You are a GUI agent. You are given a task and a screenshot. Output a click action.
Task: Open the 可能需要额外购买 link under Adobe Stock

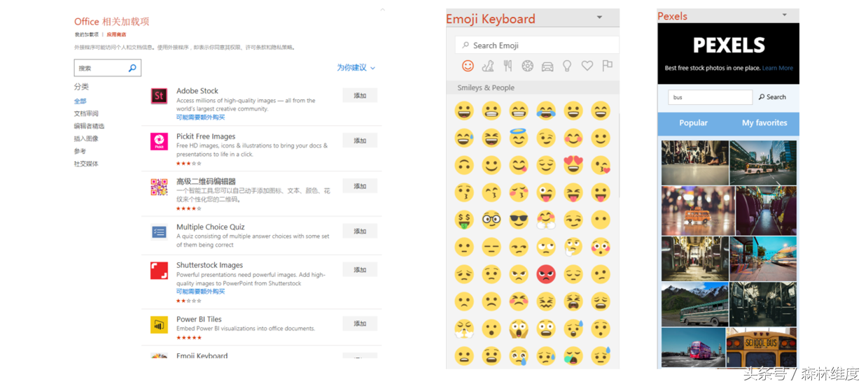tap(200, 117)
